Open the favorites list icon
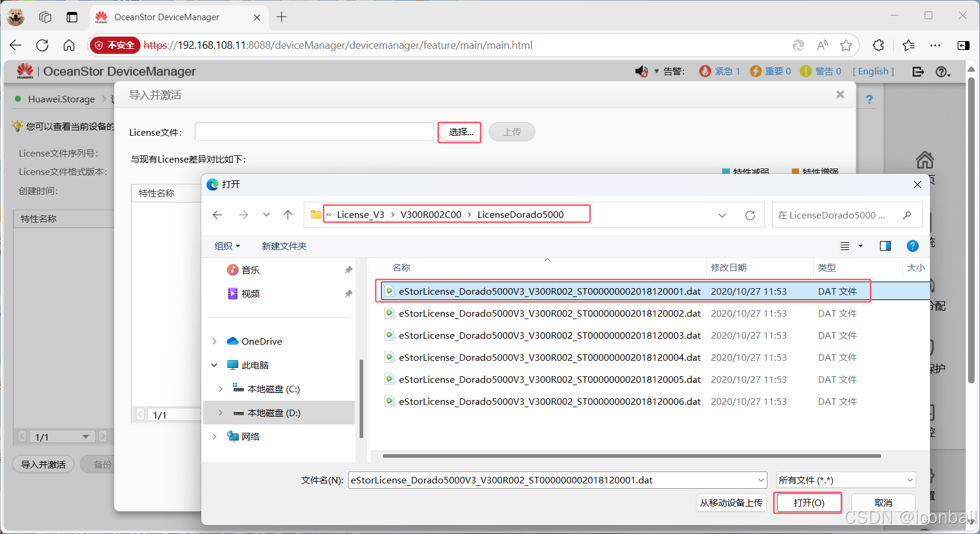The height and width of the screenshot is (534, 980). [x=909, y=45]
